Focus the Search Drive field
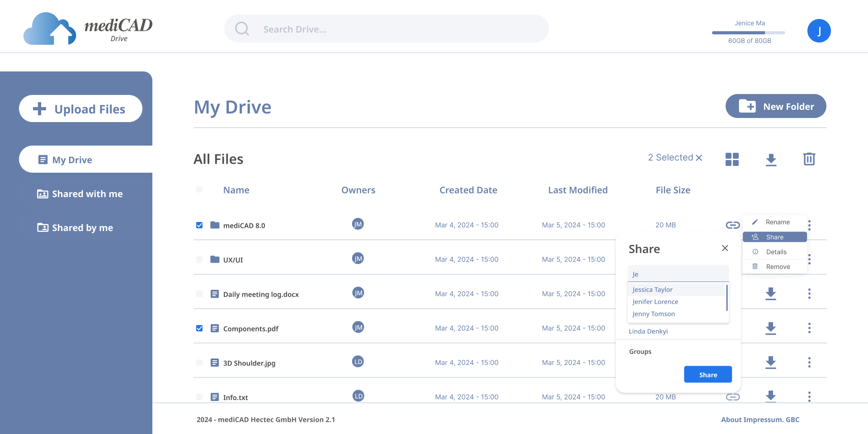Image resolution: width=868 pixels, height=434 pixels. point(387,28)
